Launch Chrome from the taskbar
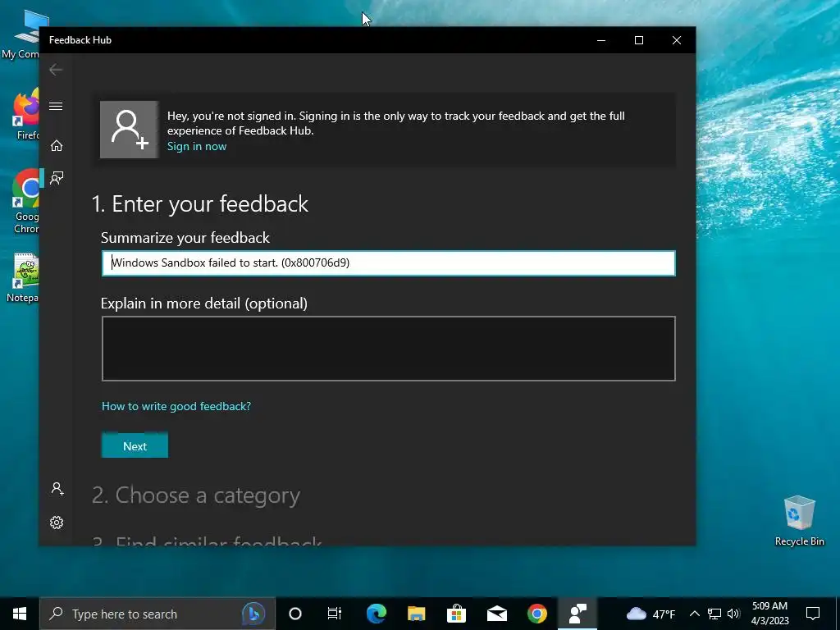The width and height of the screenshot is (840, 630). tap(536, 614)
